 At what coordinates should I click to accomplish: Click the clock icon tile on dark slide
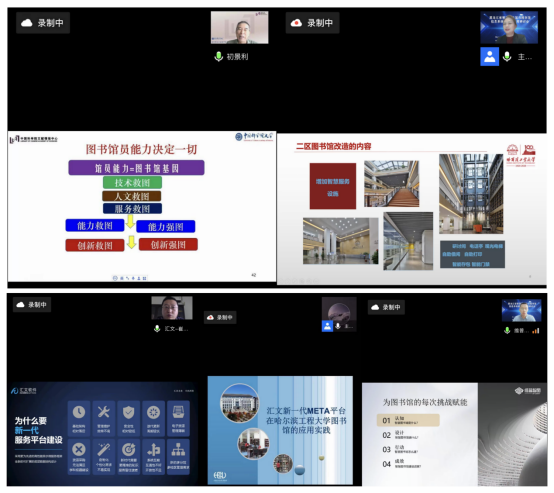click(79, 418)
